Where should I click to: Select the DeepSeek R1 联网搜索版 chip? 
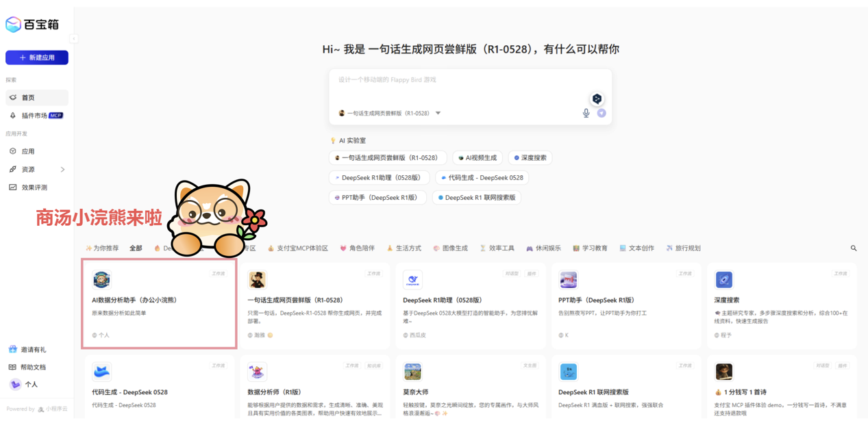(x=476, y=198)
